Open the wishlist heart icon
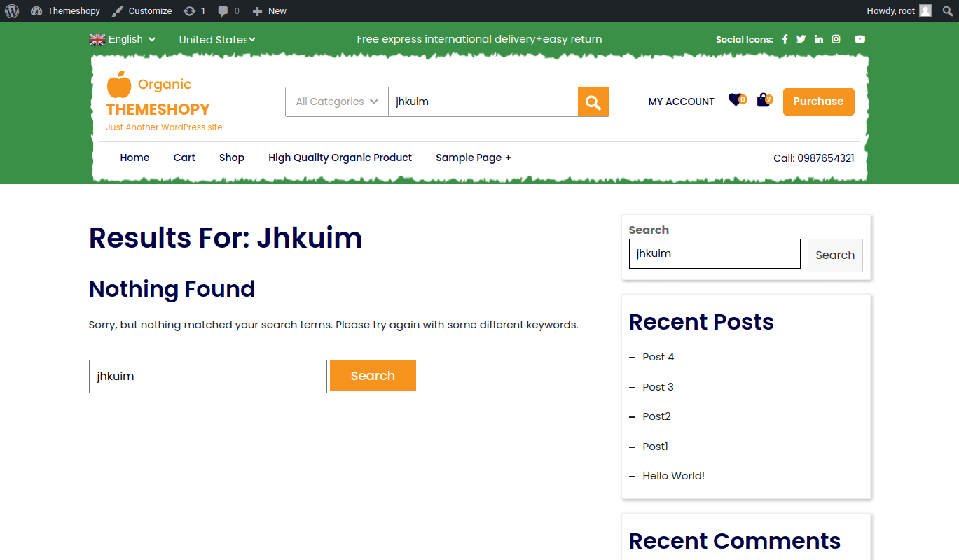This screenshot has width=959, height=560. click(735, 100)
